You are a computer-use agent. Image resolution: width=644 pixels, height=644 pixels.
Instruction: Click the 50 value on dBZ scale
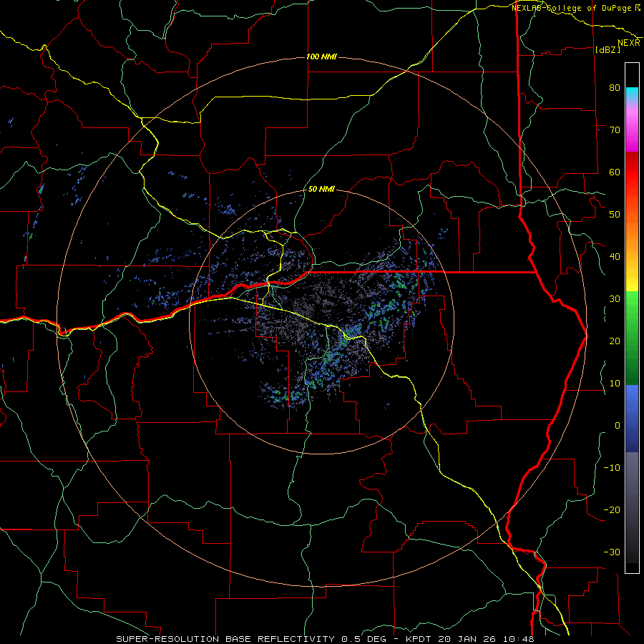(x=615, y=215)
